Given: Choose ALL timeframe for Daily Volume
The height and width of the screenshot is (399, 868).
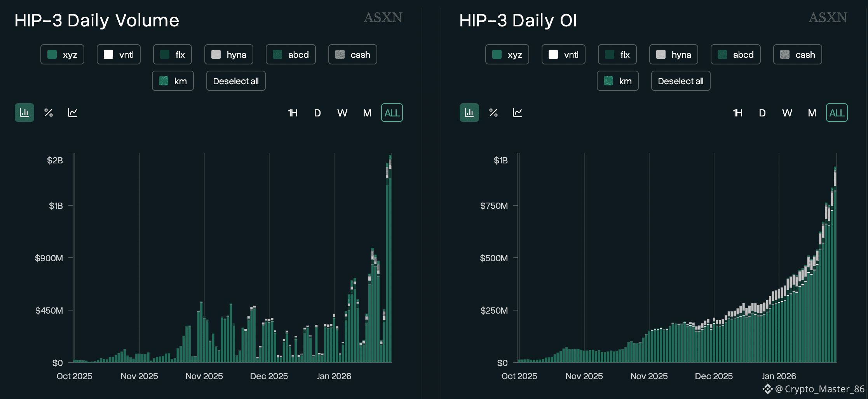Looking at the screenshot, I should pyautogui.click(x=392, y=113).
